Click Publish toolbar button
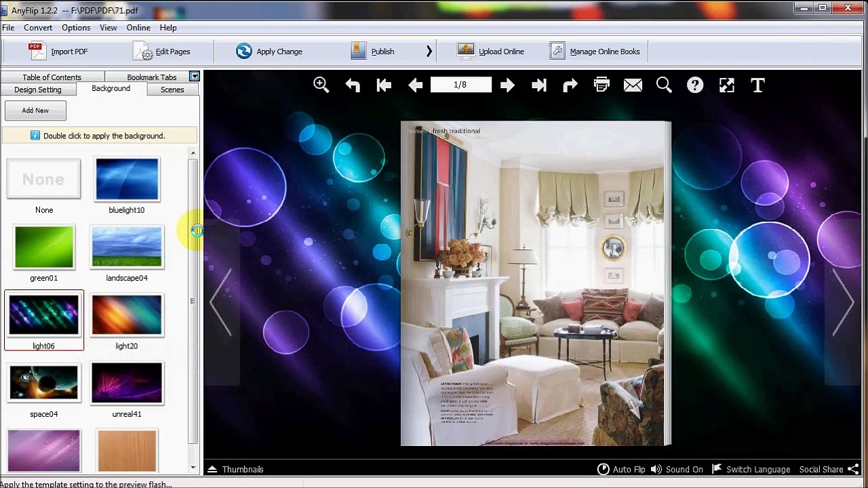 tap(373, 52)
